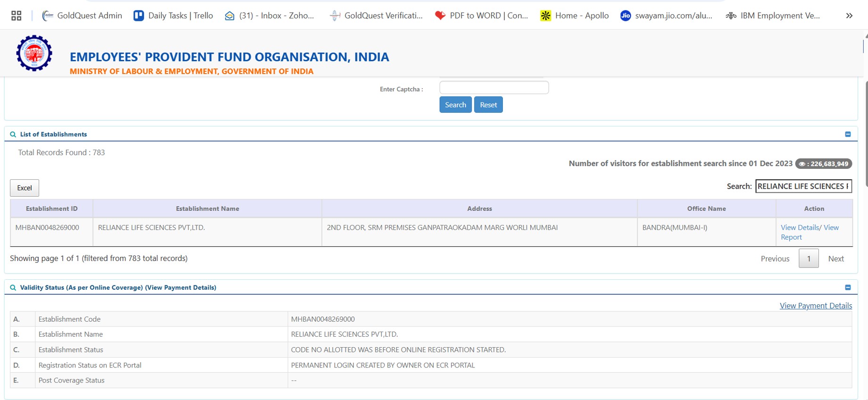Collapse the Validity Status panel

pos(848,287)
